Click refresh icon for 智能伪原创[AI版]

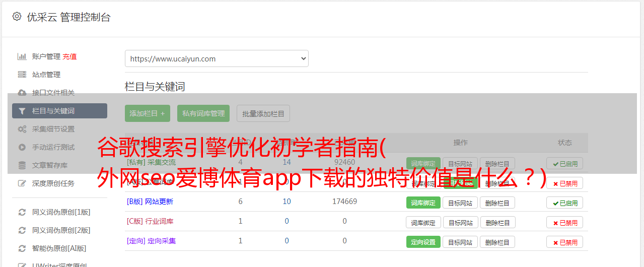pyautogui.click(x=22, y=248)
